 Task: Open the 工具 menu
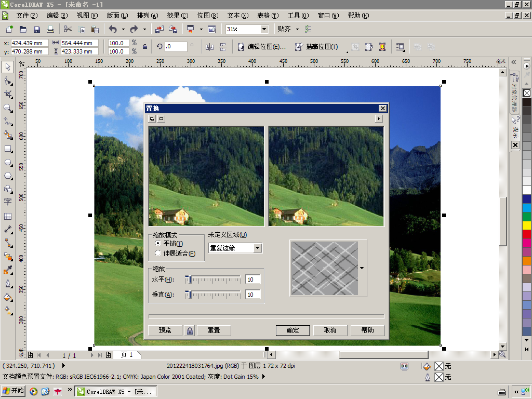pos(298,16)
